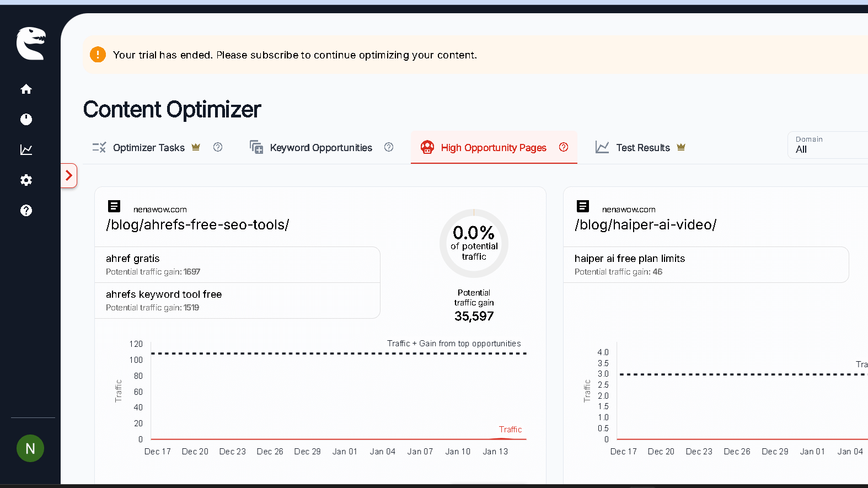Image resolution: width=868 pixels, height=488 pixels.
Task: Select the 'ahref gratis' keyword row
Action: tap(238, 265)
